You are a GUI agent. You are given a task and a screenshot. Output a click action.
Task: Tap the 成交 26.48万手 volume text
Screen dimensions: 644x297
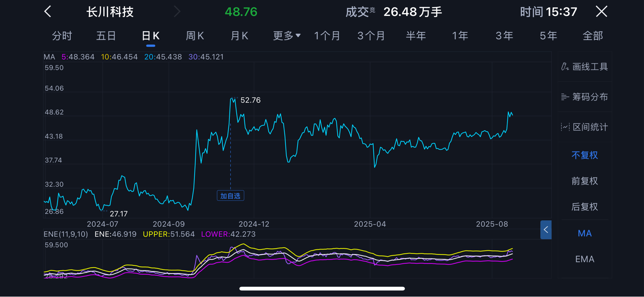pyautogui.click(x=393, y=12)
